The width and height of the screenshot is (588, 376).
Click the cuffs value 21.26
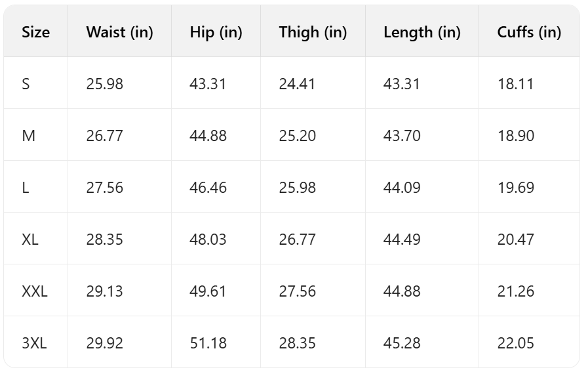(515, 291)
